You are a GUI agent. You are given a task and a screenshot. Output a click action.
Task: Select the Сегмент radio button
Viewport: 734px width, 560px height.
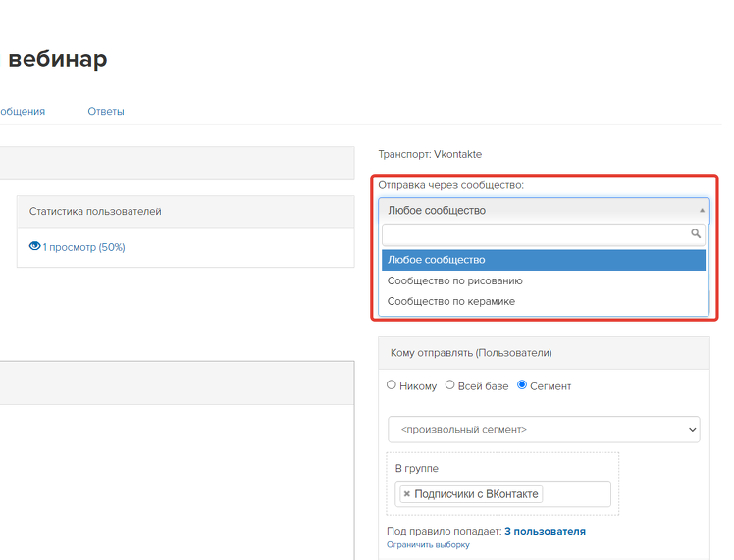tap(522, 385)
